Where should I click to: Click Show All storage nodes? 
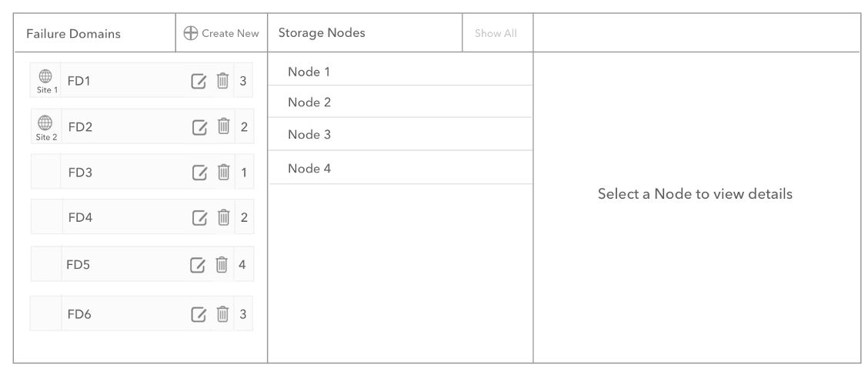(x=496, y=33)
